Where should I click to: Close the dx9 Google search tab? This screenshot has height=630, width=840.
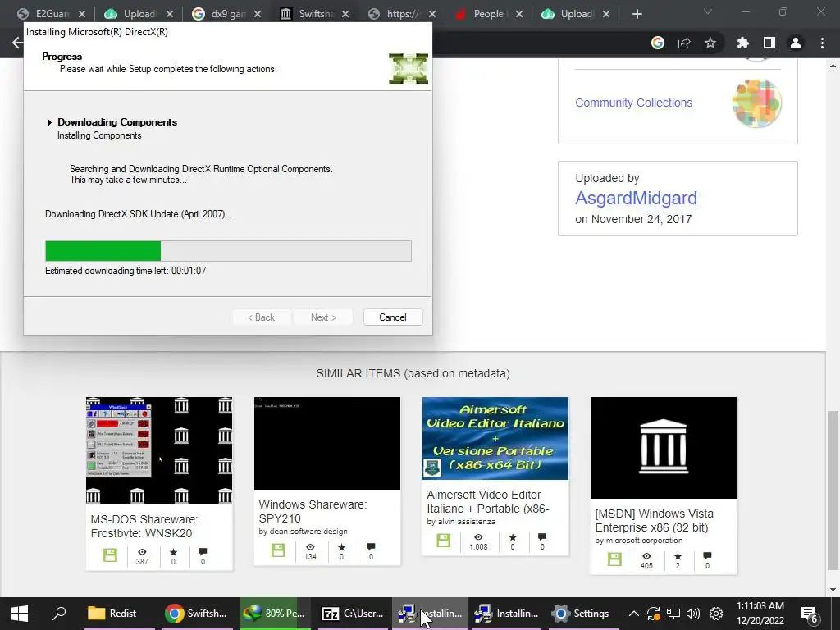[258, 14]
